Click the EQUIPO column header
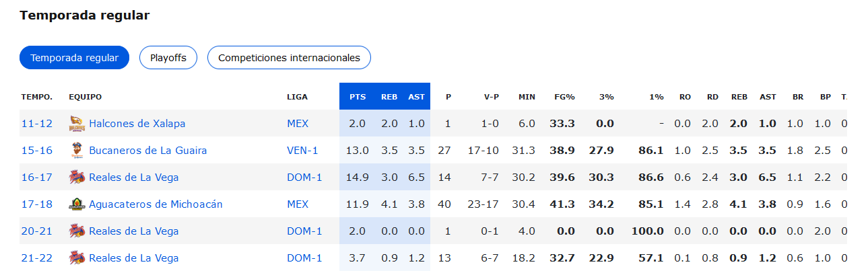 [x=85, y=97]
